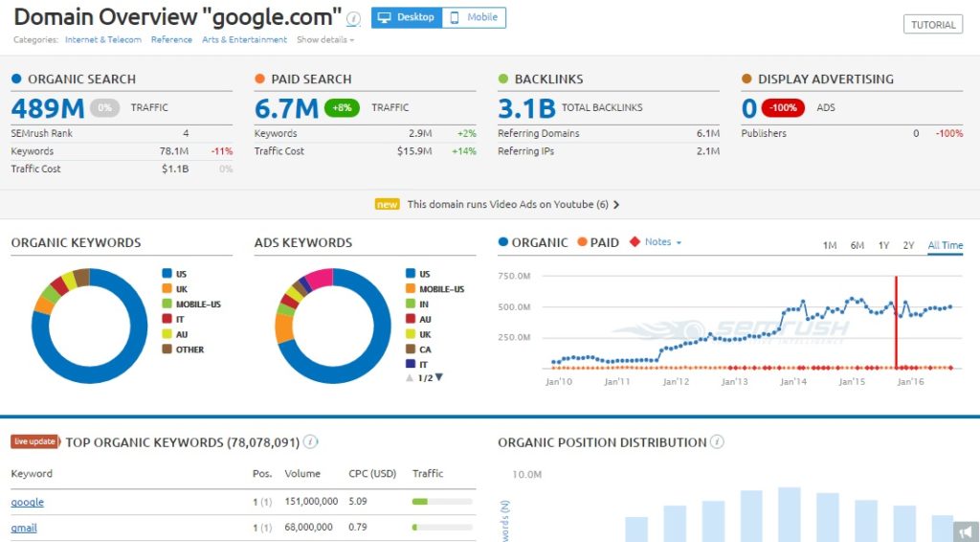This screenshot has height=542, width=980.
Task: Click the red vertical note marker in the chart
Action: [x=896, y=322]
